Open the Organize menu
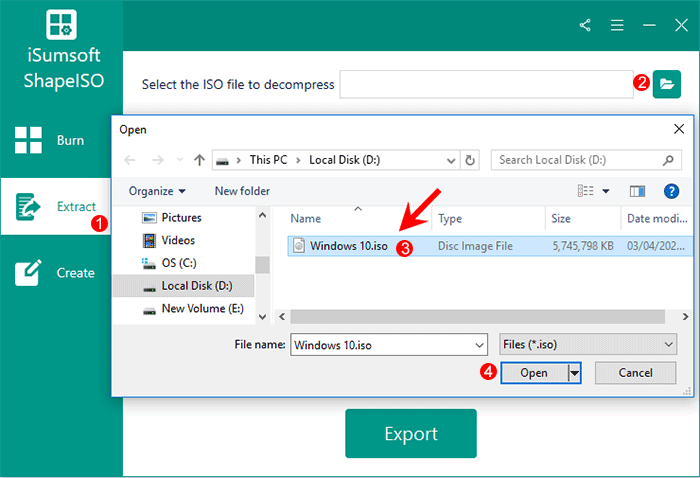The height and width of the screenshot is (478, 700). tap(157, 191)
